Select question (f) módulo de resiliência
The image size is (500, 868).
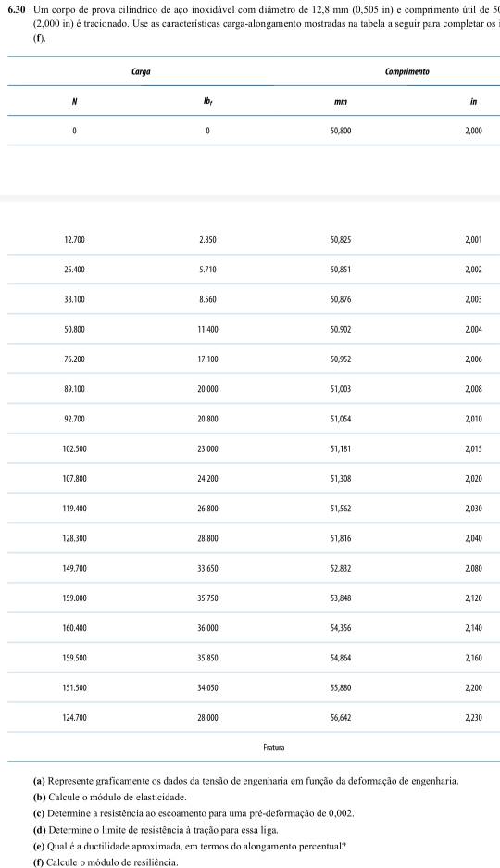(x=106, y=862)
